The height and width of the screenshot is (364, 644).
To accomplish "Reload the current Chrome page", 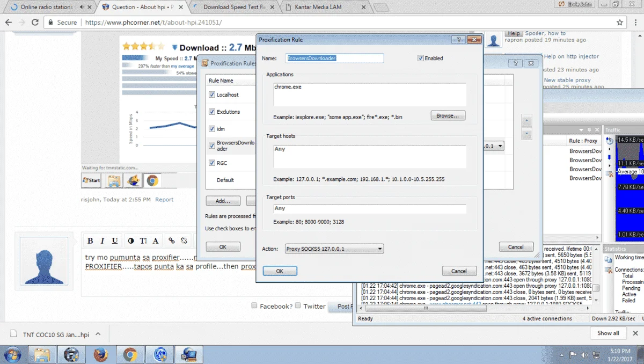I will [35, 23].
